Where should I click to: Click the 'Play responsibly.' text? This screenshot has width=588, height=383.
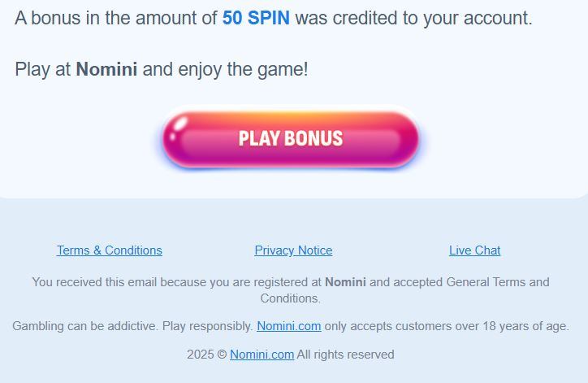coord(208,326)
